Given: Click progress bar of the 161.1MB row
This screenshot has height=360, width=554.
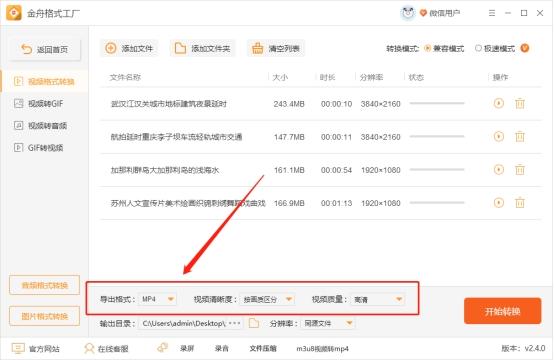Looking at the screenshot, I should tap(437, 170).
